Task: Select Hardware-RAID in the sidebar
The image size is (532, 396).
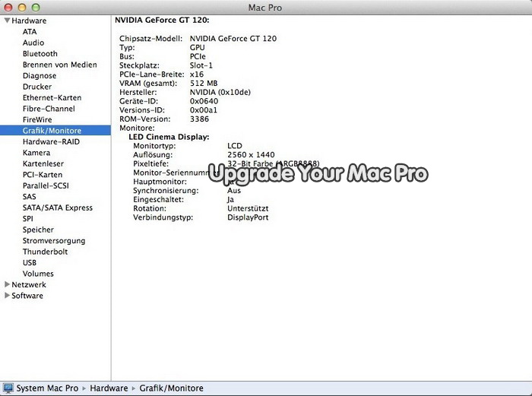Action: click(51, 142)
